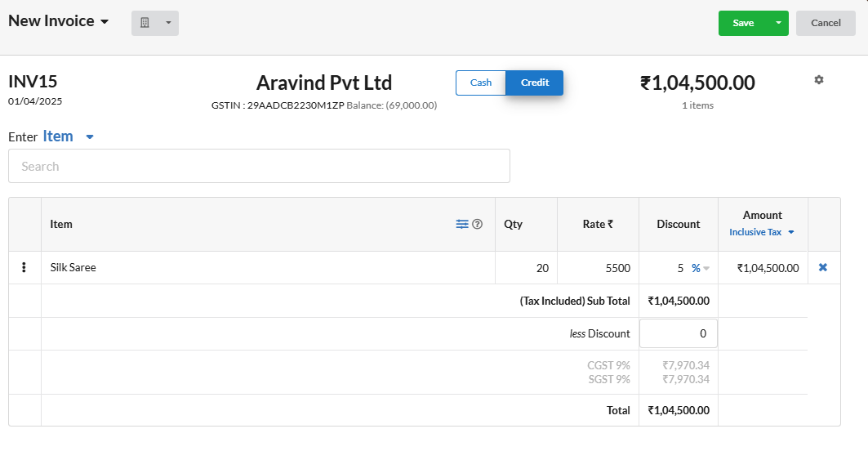Save the invoice
The height and width of the screenshot is (469, 868).
point(743,23)
